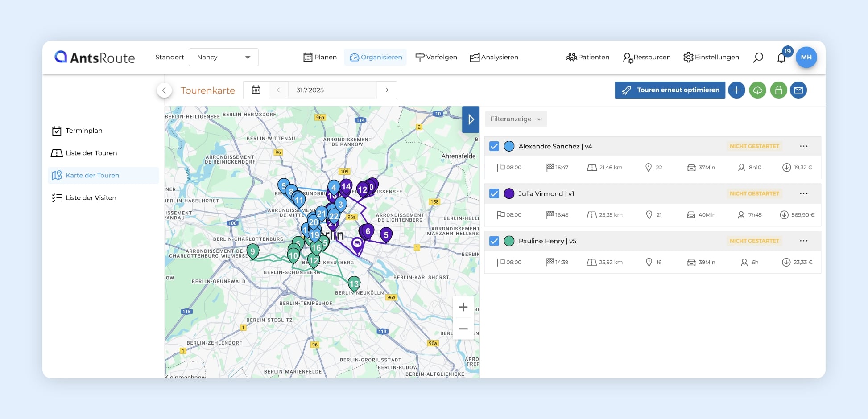Click the search magnifier icon
868x419 pixels.
point(758,58)
